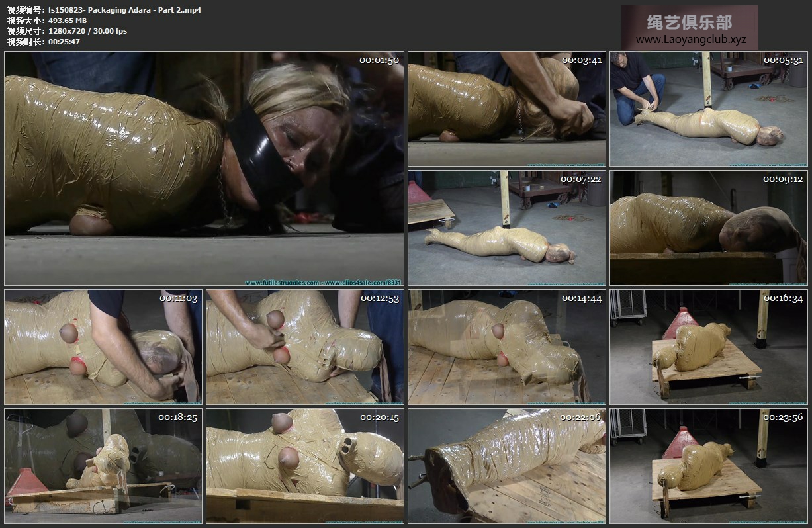The width and height of the screenshot is (812, 528).
Task: Click the thumbnail timestamped 00:18:25
Action: [x=103, y=466]
